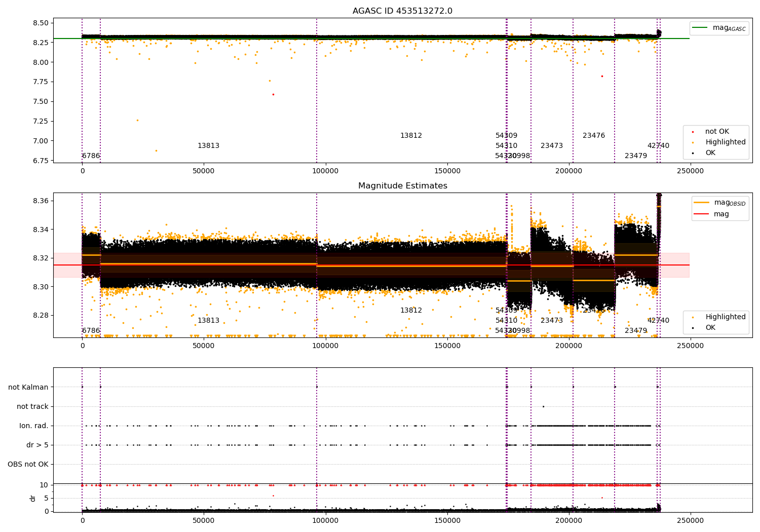Click x-axis tick 200000 under Magnitude Estimates plot
The width and height of the screenshot is (760, 532).
(568, 346)
